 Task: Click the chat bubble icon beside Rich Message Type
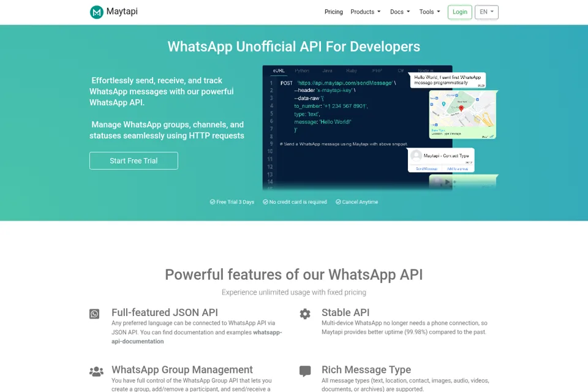(x=305, y=371)
